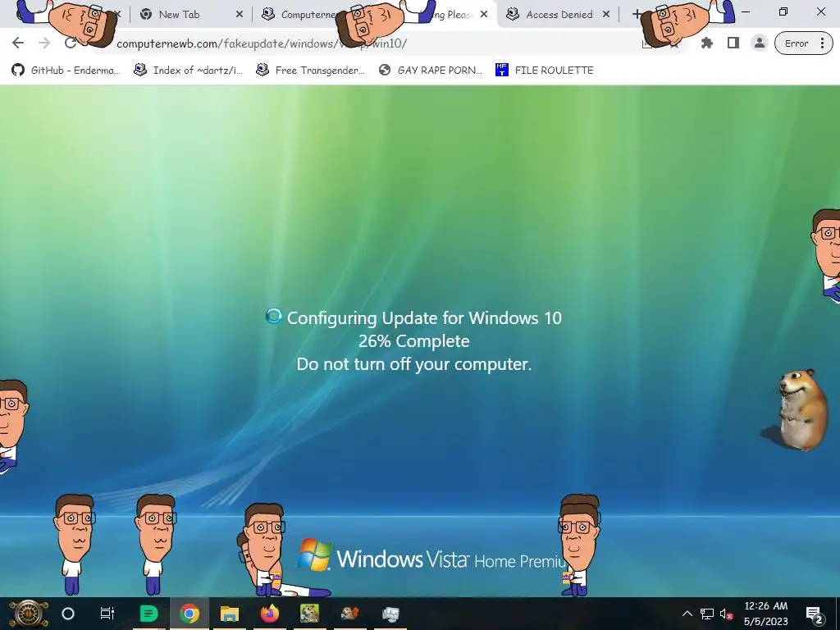Close the New Tab tab
The width and height of the screenshot is (840, 630).
(x=240, y=15)
